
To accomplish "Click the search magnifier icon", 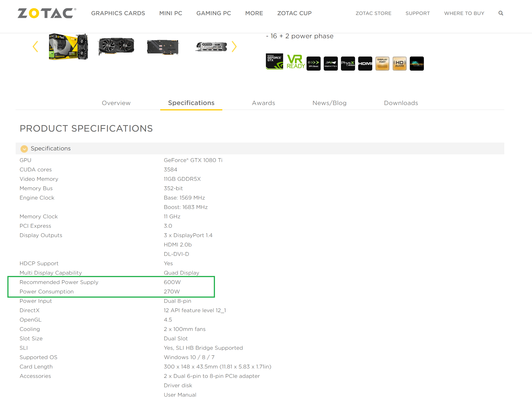I will [500, 13].
